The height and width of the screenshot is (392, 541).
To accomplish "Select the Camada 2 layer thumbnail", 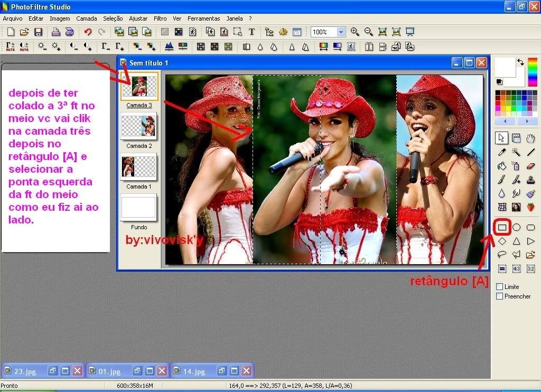I will tap(138, 126).
